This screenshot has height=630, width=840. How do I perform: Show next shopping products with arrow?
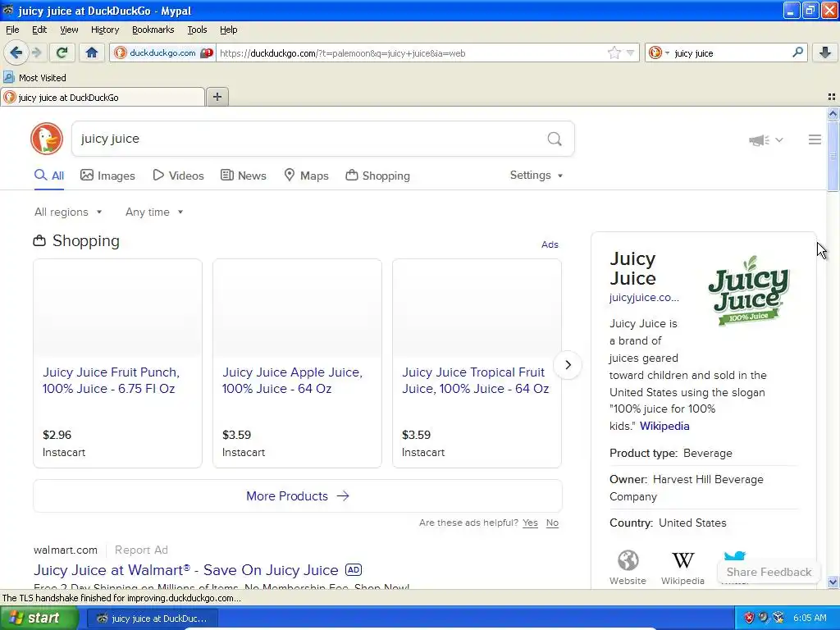(x=568, y=365)
